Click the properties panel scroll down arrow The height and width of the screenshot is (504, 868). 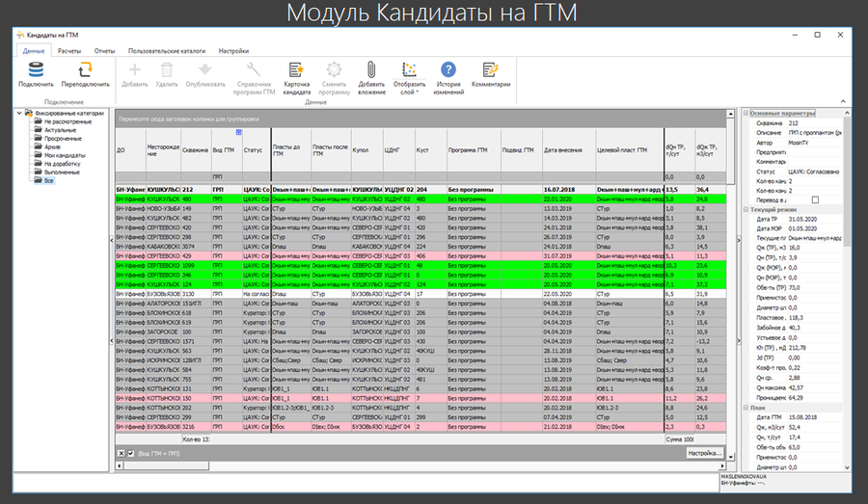click(847, 467)
